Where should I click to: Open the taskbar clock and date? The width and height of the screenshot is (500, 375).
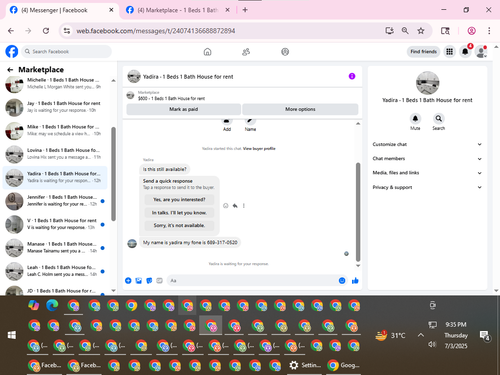[x=456, y=335]
